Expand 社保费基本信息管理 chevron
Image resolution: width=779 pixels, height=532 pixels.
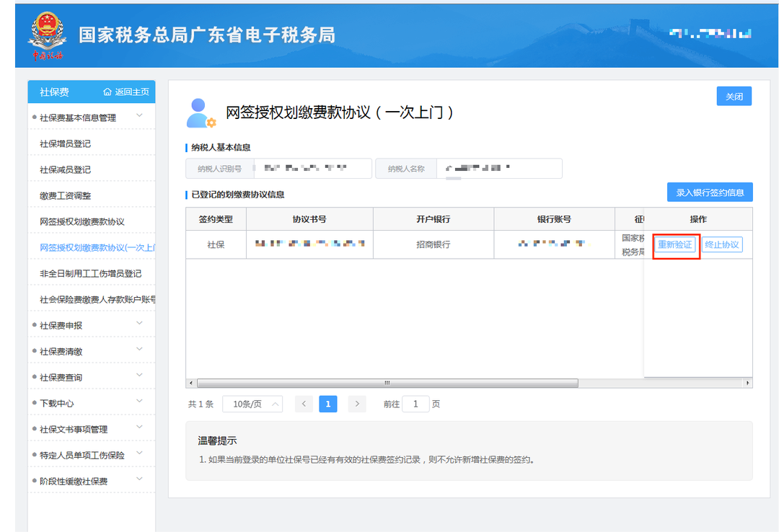[140, 115]
